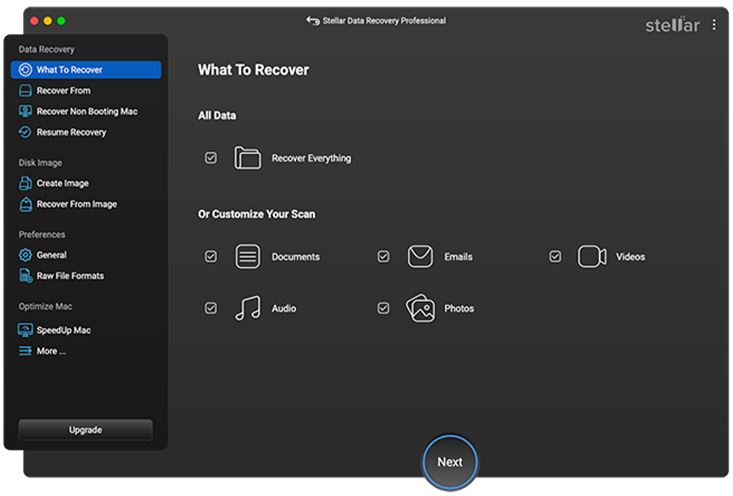Launch SpeedUp Mac from sidebar
This screenshot has width=733, height=496.
click(63, 330)
